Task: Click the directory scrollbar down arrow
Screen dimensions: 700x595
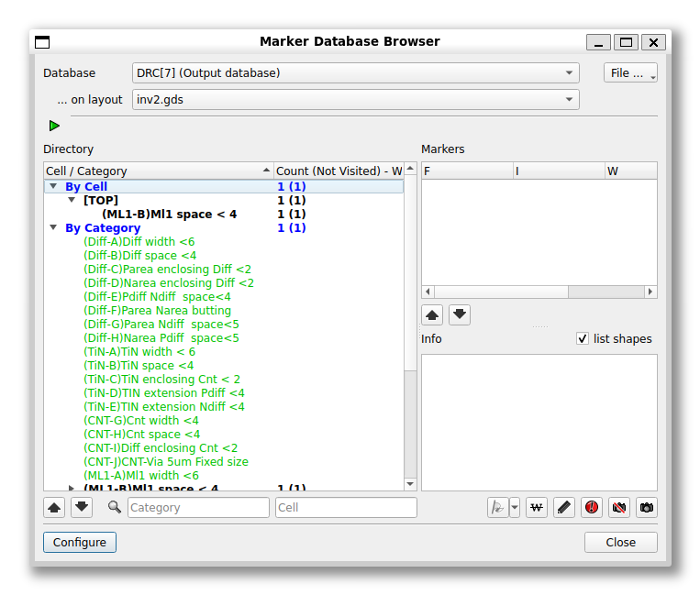Action: click(410, 484)
